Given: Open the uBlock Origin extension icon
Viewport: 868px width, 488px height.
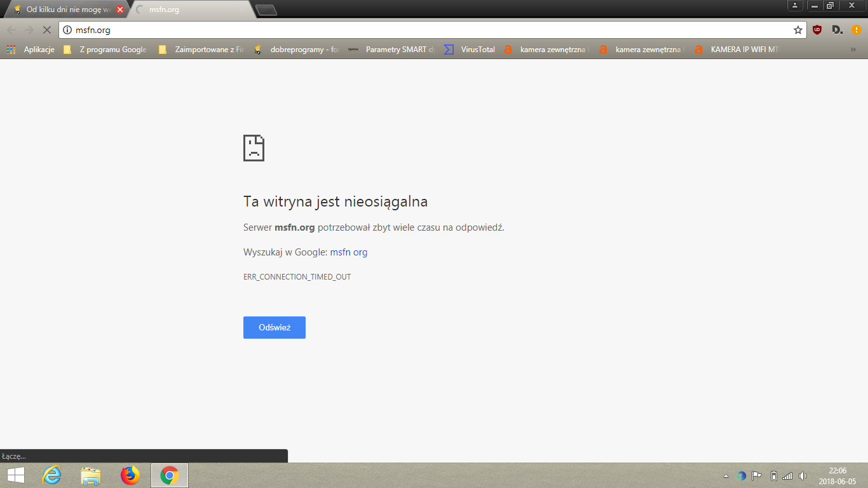Looking at the screenshot, I should [817, 30].
